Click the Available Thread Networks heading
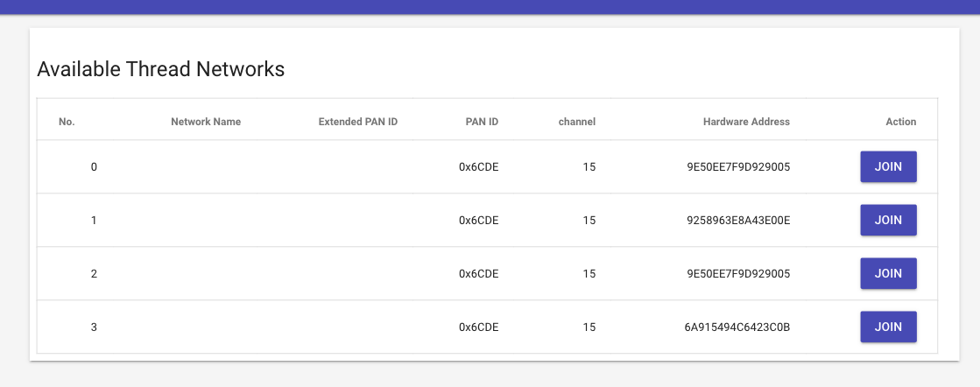 click(160, 69)
